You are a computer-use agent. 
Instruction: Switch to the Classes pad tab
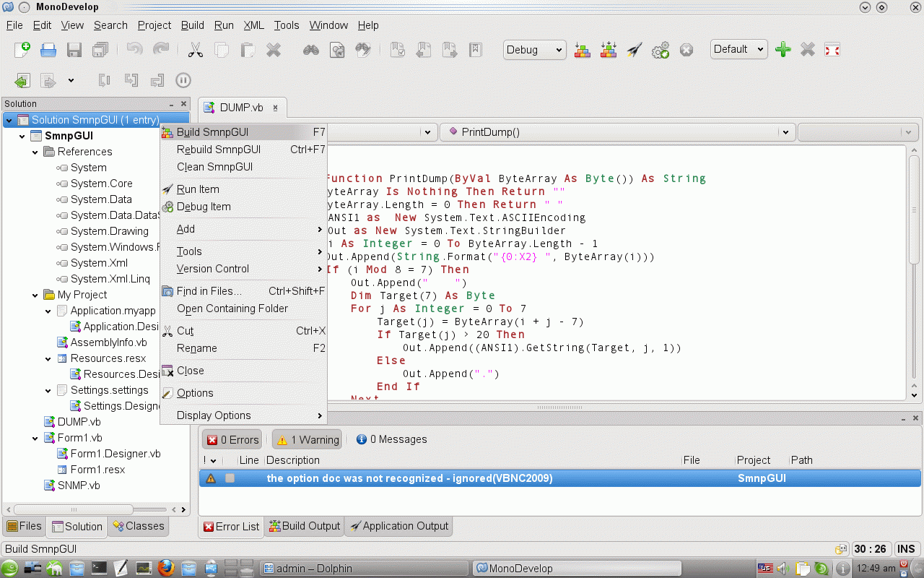pyautogui.click(x=138, y=526)
